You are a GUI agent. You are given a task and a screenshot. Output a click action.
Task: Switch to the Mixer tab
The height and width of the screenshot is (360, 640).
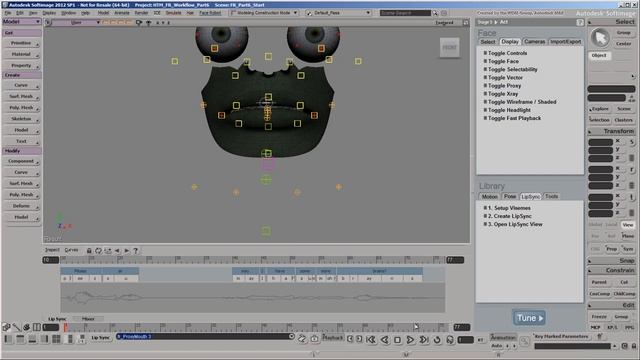point(88,319)
